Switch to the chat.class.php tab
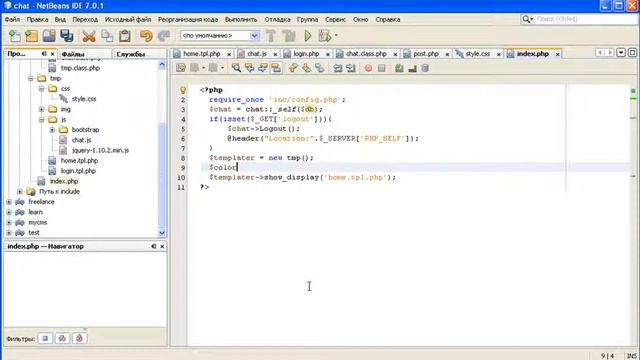Screen dimensions: 640x360 click(x=366, y=54)
